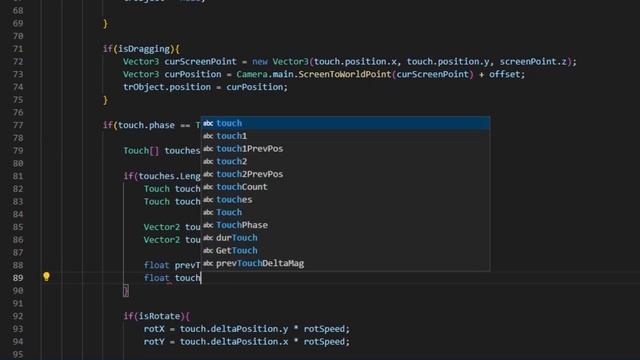Click the 'Touch[]' type on line 79
This screenshot has width=640, height=360.
tap(141, 151)
